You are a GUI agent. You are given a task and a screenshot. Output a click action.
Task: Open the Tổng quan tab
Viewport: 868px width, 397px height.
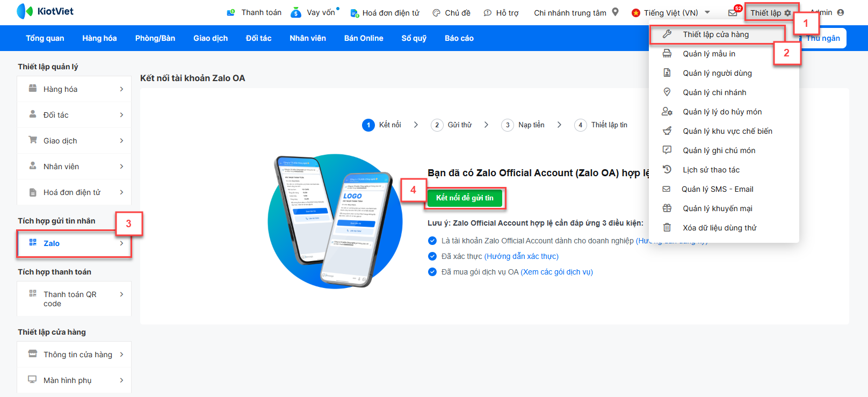[x=45, y=38]
